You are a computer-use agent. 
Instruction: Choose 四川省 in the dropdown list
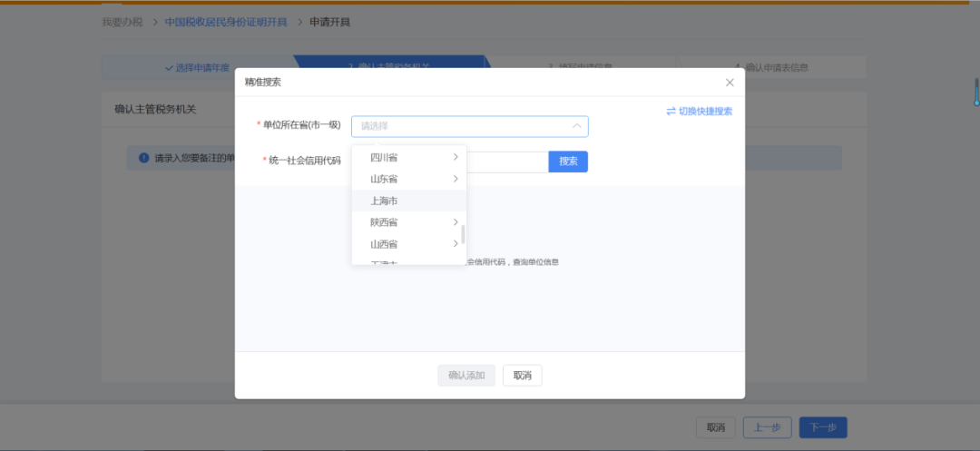[384, 157]
